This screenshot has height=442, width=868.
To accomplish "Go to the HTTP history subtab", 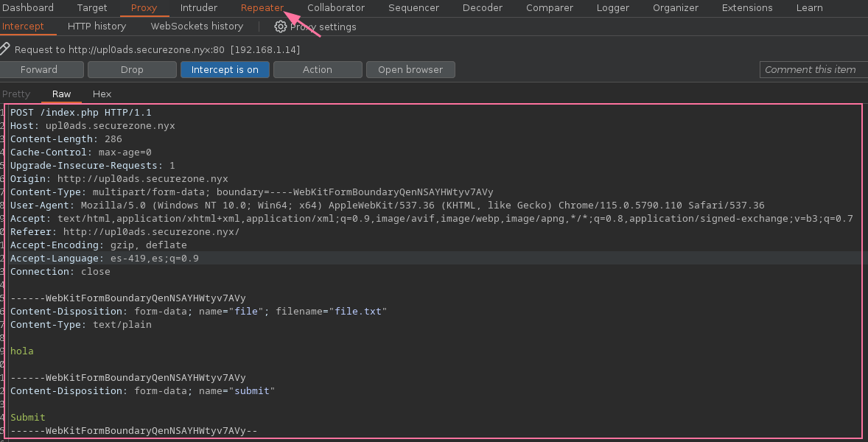I will tap(97, 27).
